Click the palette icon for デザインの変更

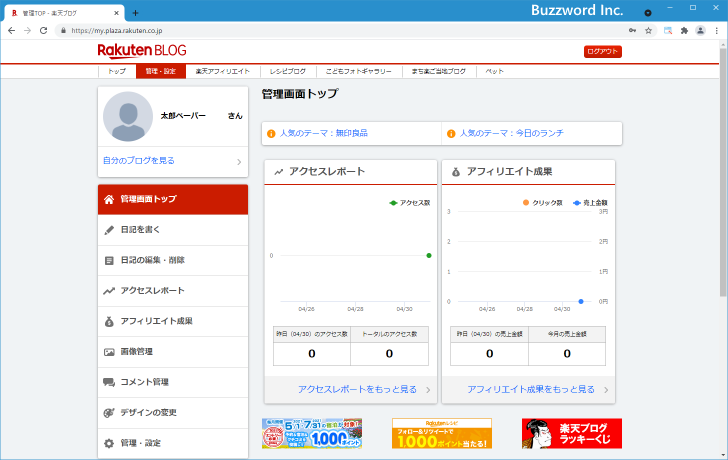pos(109,413)
